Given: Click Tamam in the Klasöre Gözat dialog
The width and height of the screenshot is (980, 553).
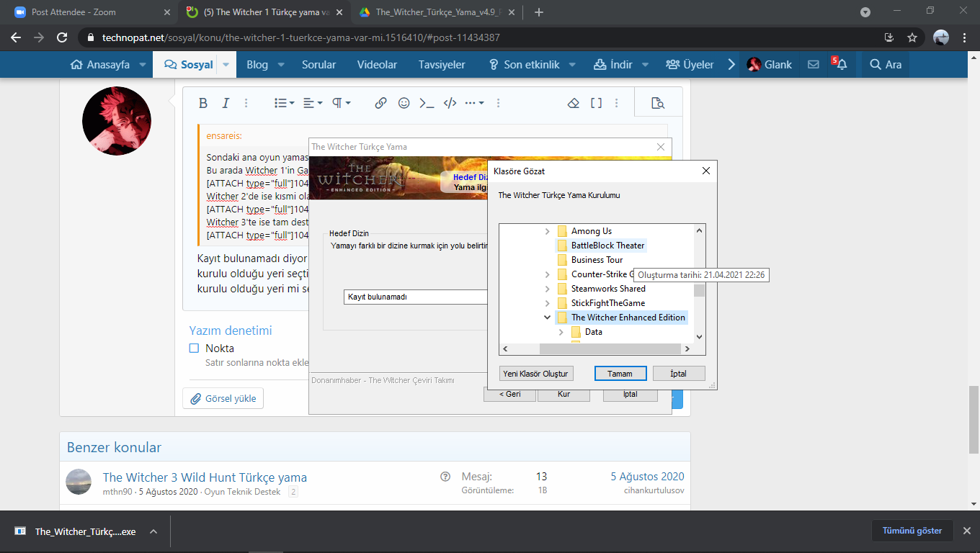Looking at the screenshot, I should click(x=620, y=374).
